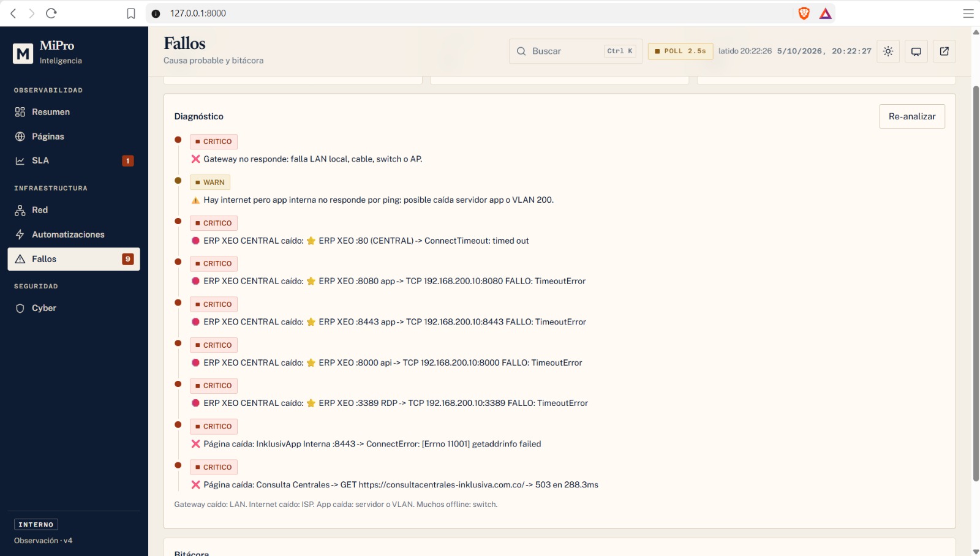Click the magnifier icon in search box
Viewport: 980px width, 556px height.
point(521,51)
